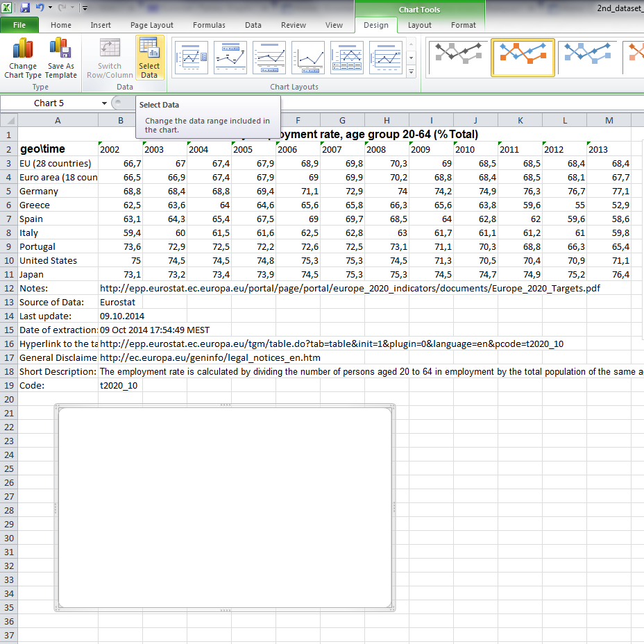Click cell with Eurostat source
Viewport: 644px width, 644px height.
[120, 303]
